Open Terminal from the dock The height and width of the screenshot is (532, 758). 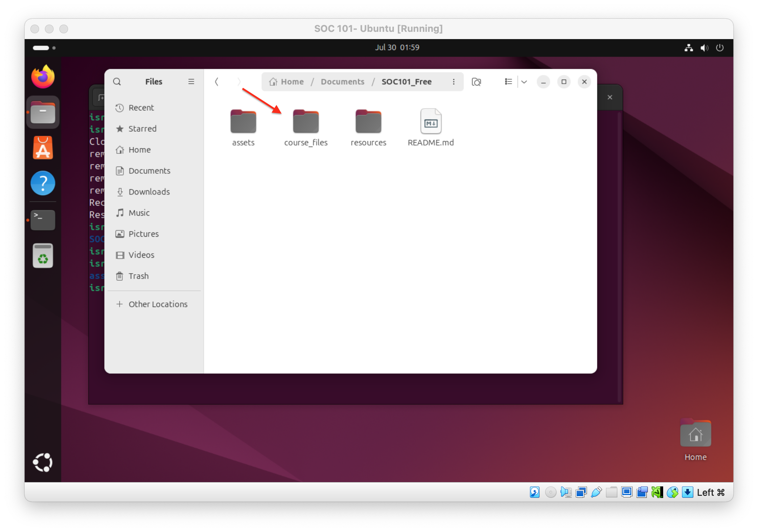point(43,220)
